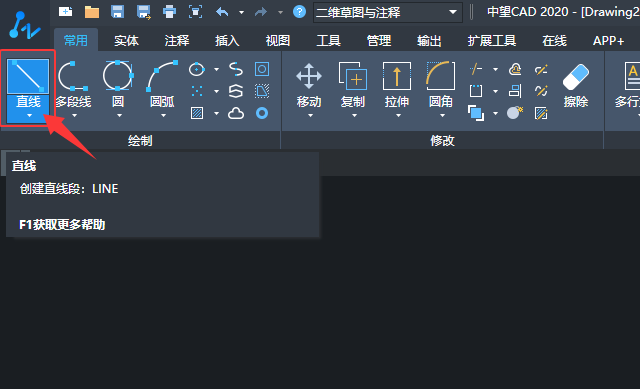Activate the 复制 copy tool
This screenshot has height=389, width=640.
point(353,84)
